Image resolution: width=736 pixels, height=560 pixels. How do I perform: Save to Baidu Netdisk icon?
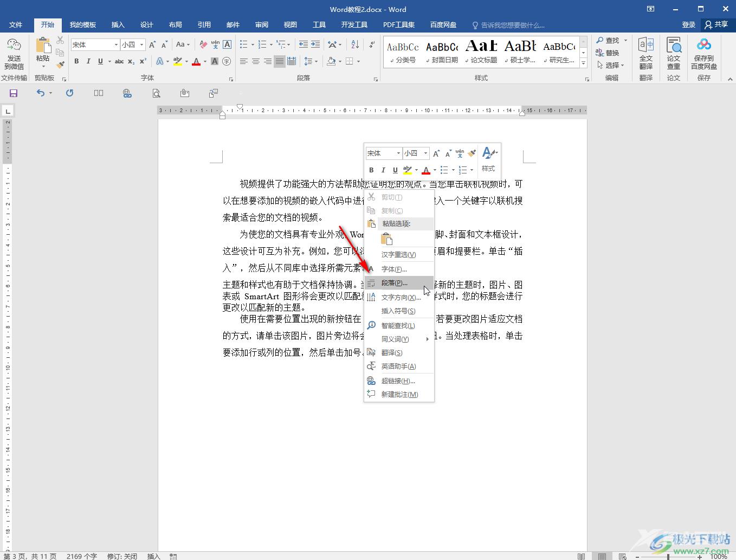click(704, 54)
